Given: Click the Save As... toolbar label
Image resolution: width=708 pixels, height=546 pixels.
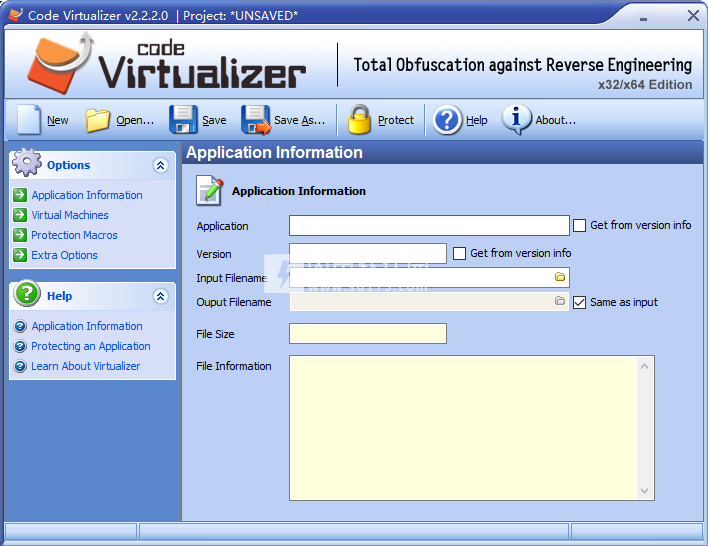Looking at the screenshot, I should [x=299, y=121].
